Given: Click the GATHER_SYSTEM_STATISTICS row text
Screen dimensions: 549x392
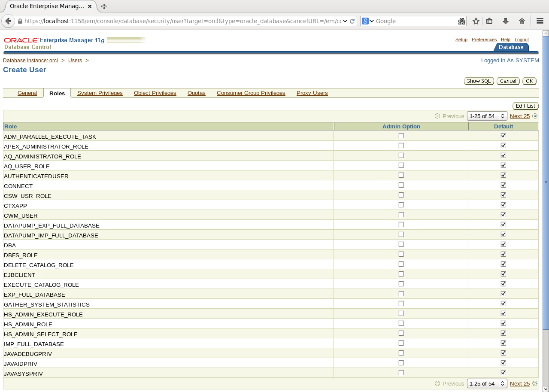Looking at the screenshot, I should pos(47,304).
